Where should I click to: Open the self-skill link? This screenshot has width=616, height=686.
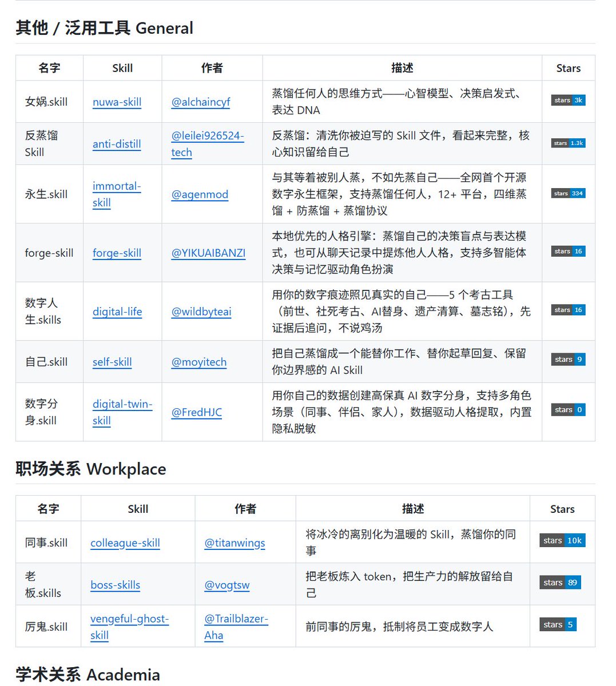(112, 362)
